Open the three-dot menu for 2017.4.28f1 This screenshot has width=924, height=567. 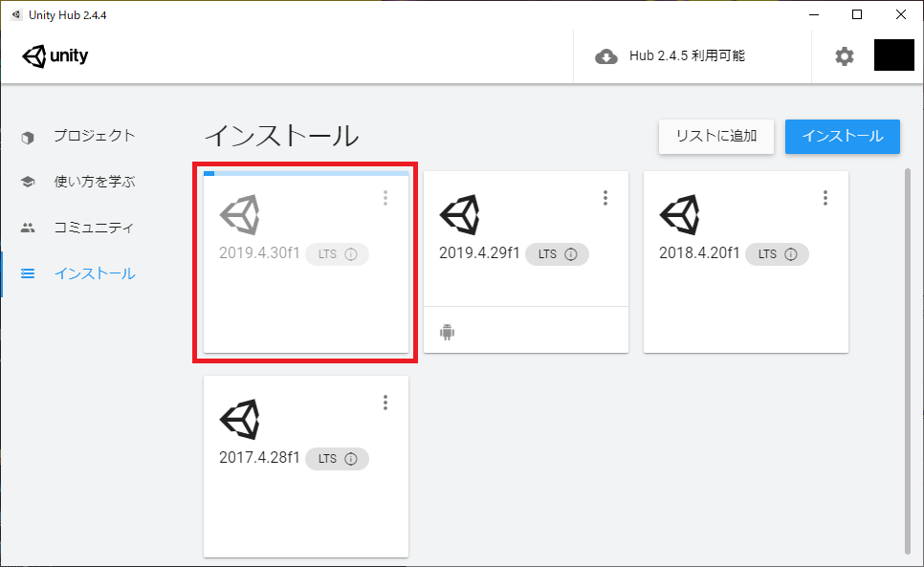point(385,403)
